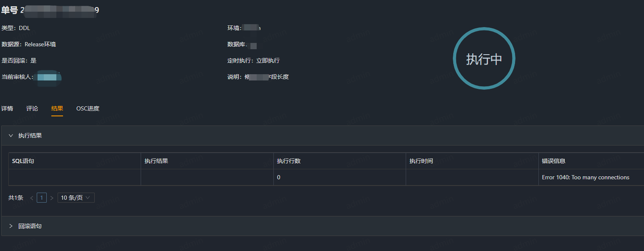This screenshot has height=251, width=644.
Task: Click the 执行中 status circle indicator
Action: click(x=484, y=58)
